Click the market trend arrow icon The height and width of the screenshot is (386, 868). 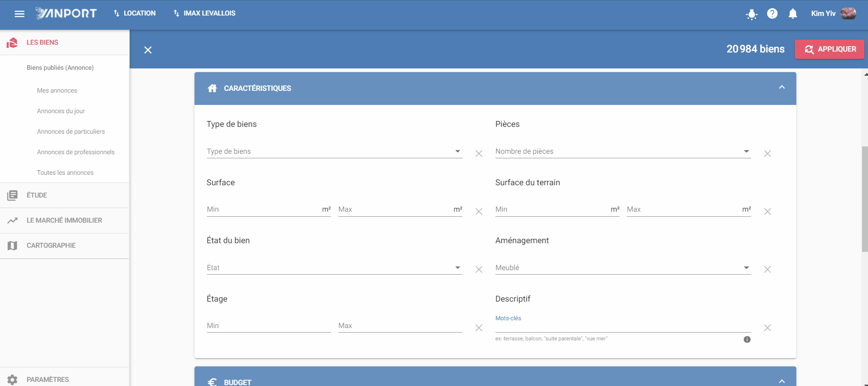coord(12,220)
